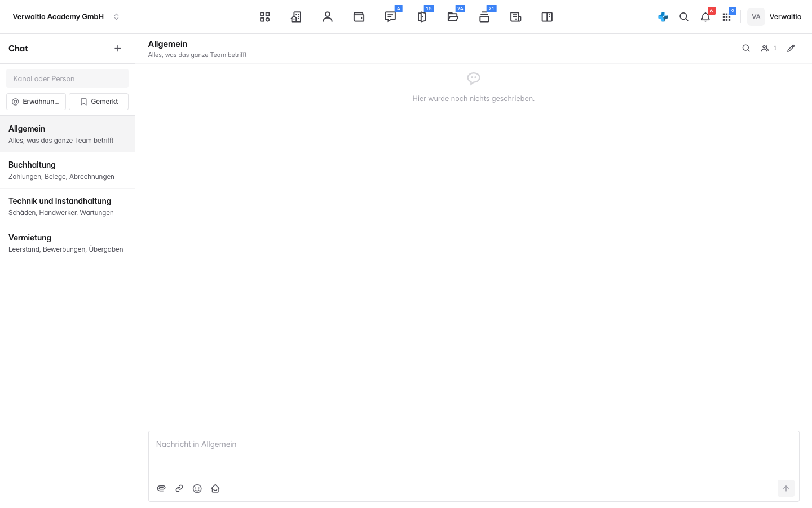
Task: Open the wallet icon in top navigation
Action: pos(359,17)
